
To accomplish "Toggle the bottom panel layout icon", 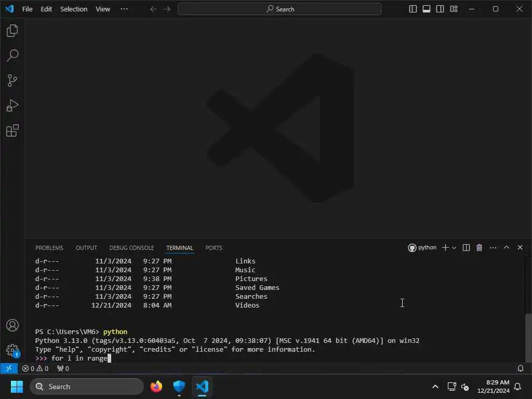I will 427,9.
